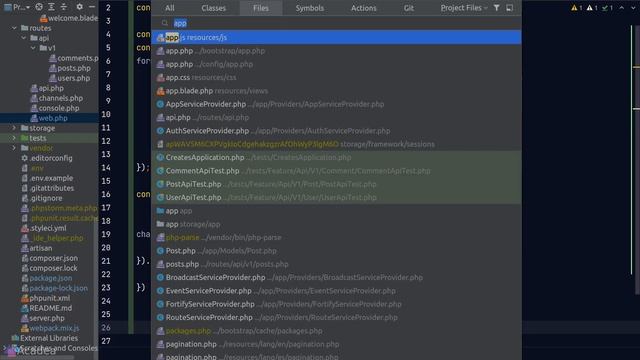Screen dimensions: 640x360
Task: Select EventServiceProvider.php result
Action: click(336, 291)
